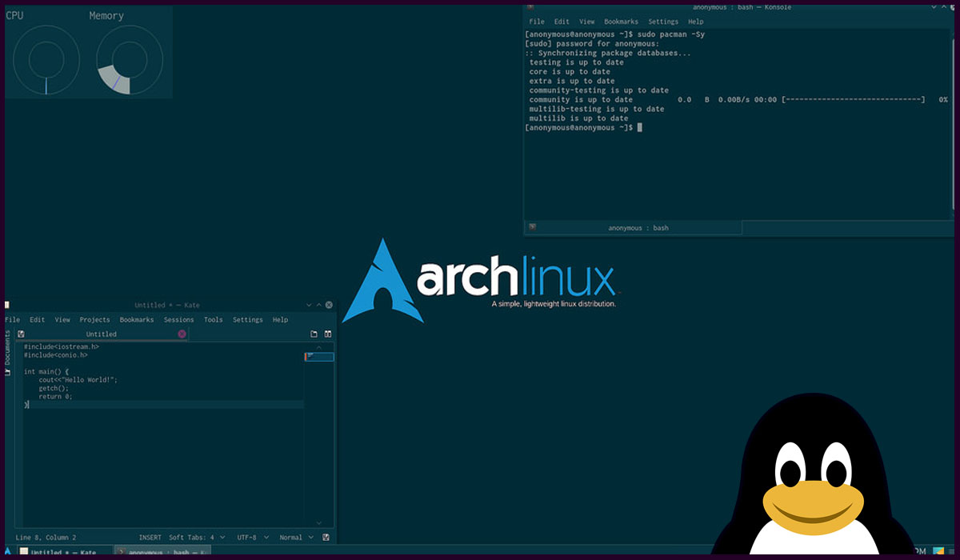960x560 pixels.
Task: Click the Line 8, Column 2 status indicator
Action: click(46, 538)
